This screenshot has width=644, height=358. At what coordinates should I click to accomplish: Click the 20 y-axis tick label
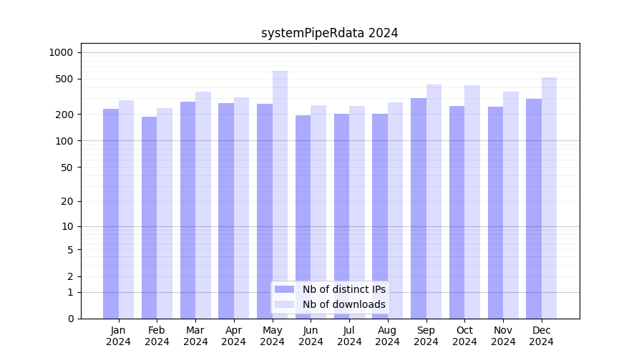(67, 201)
